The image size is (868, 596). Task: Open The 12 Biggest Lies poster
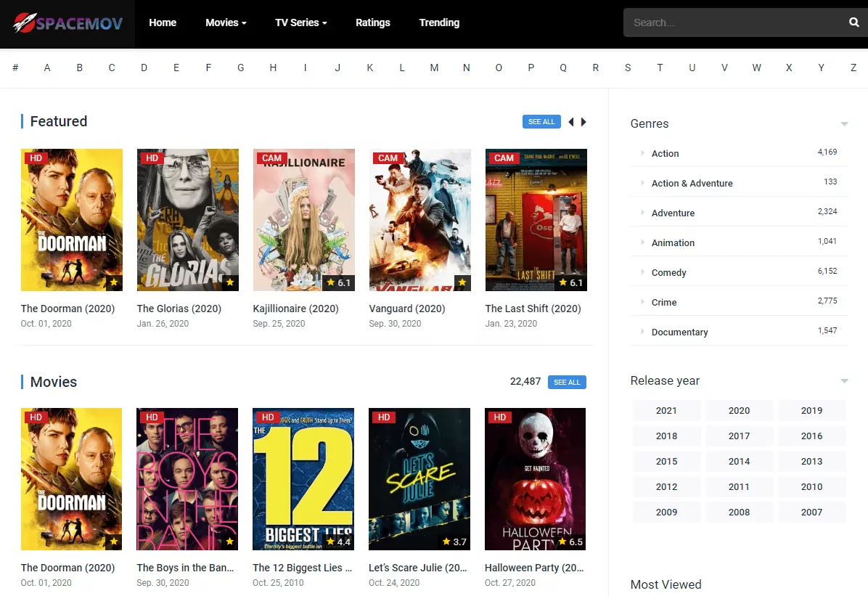click(x=303, y=479)
